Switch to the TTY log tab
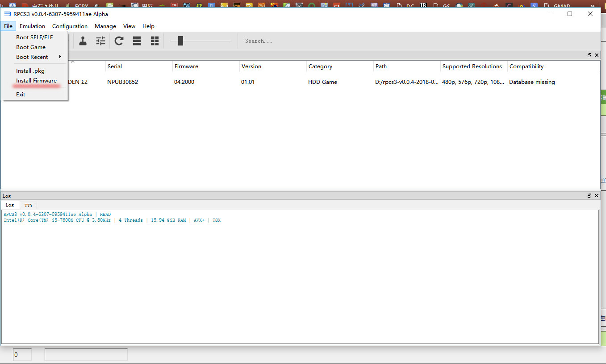This screenshot has height=364, width=606. tap(29, 205)
